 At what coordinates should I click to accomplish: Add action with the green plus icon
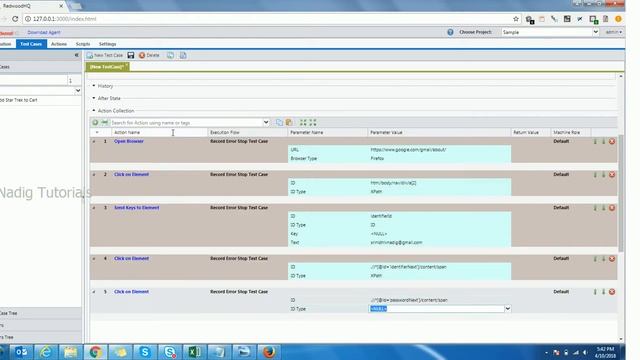coord(95,122)
